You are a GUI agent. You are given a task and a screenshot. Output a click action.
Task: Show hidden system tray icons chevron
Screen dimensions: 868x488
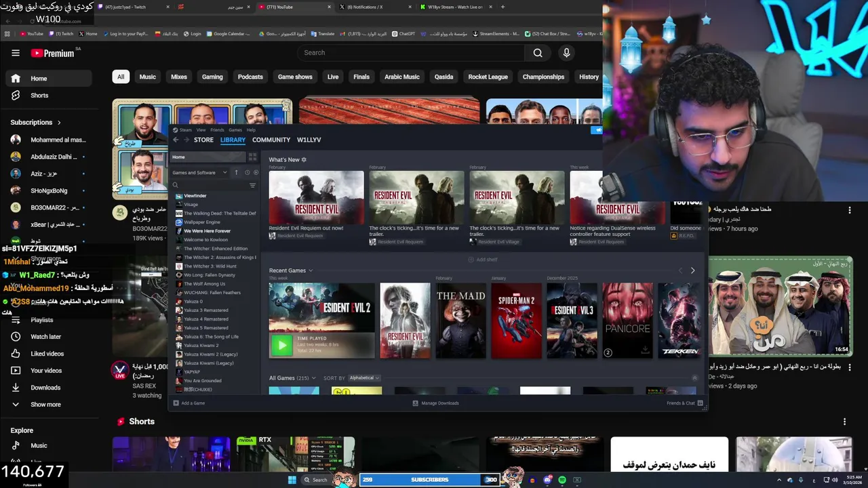coord(779,480)
